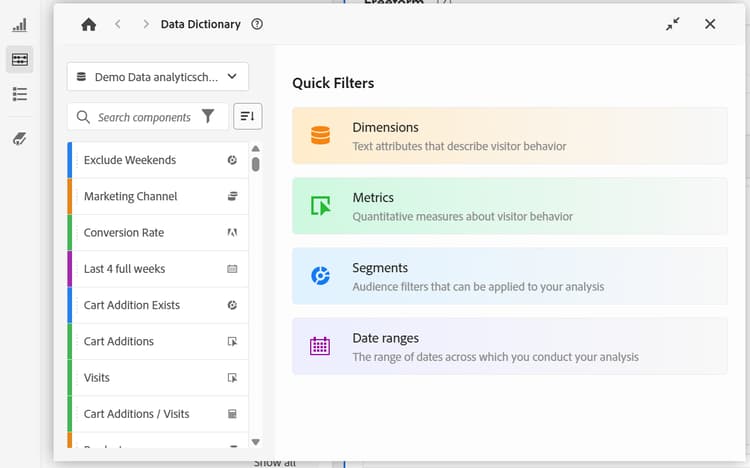The height and width of the screenshot is (468, 750).
Task: Select Marketing Channel dimension
Action: point(131,196)
